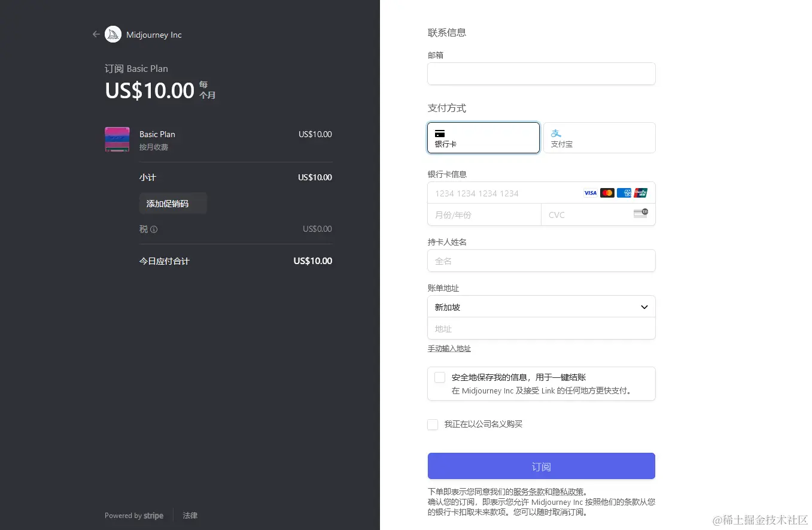Click the Midjourney sailboat logo
The width and height of the screenshot is (812, 530).
113,34
